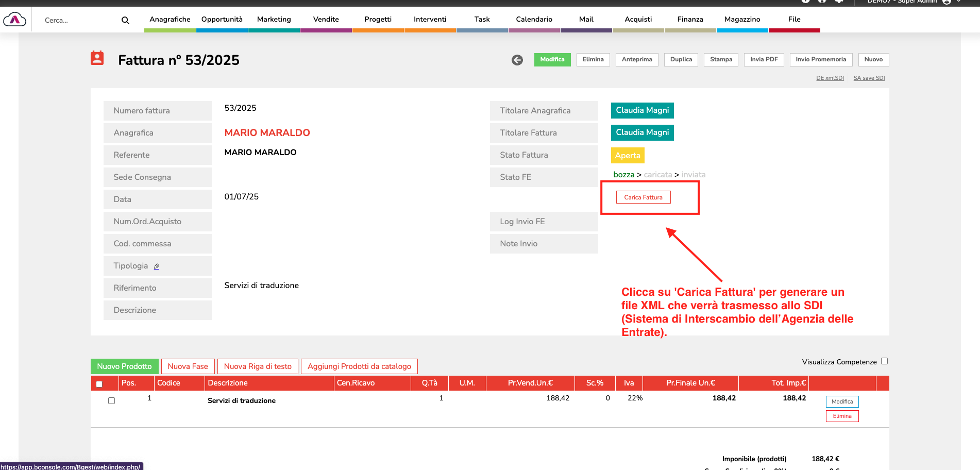Enable the Visualizza Competenze checkbox
This screenshot has width=980, height=470.
tap(884, 361)
